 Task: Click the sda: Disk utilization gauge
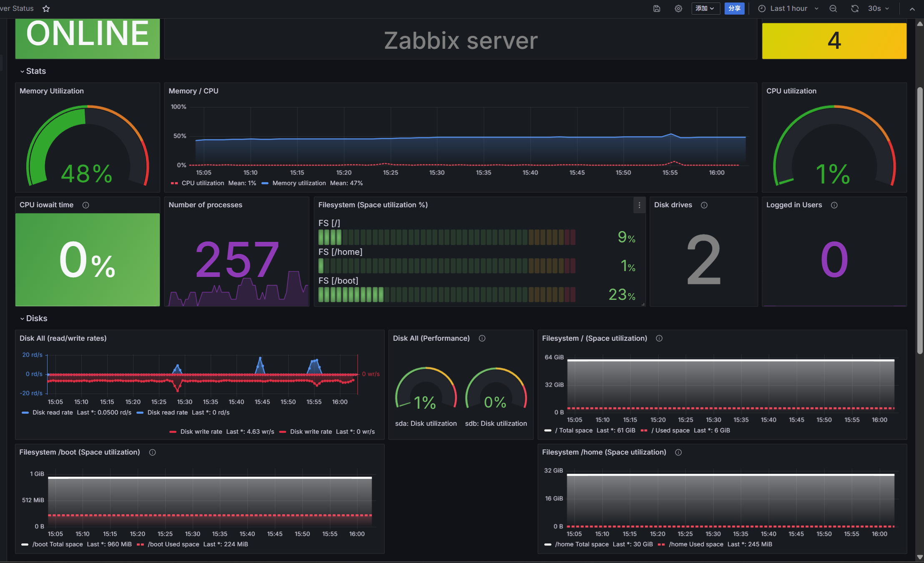coord(426,389)
